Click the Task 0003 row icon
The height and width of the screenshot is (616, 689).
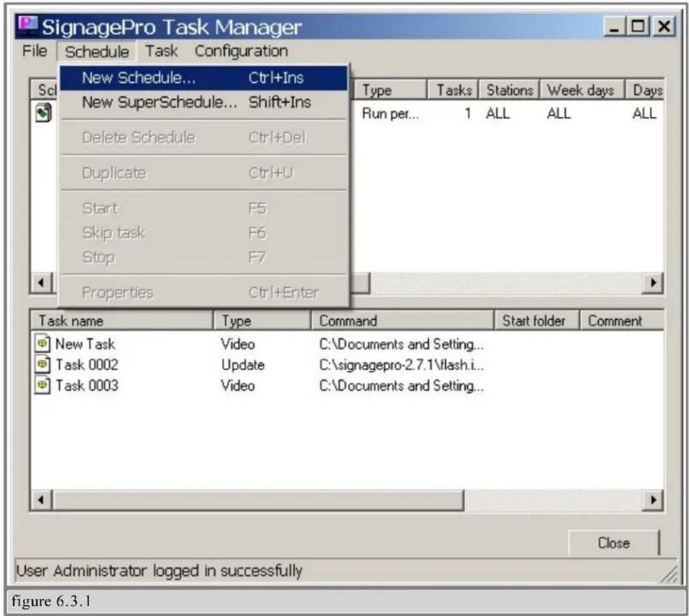coord(42,385)
